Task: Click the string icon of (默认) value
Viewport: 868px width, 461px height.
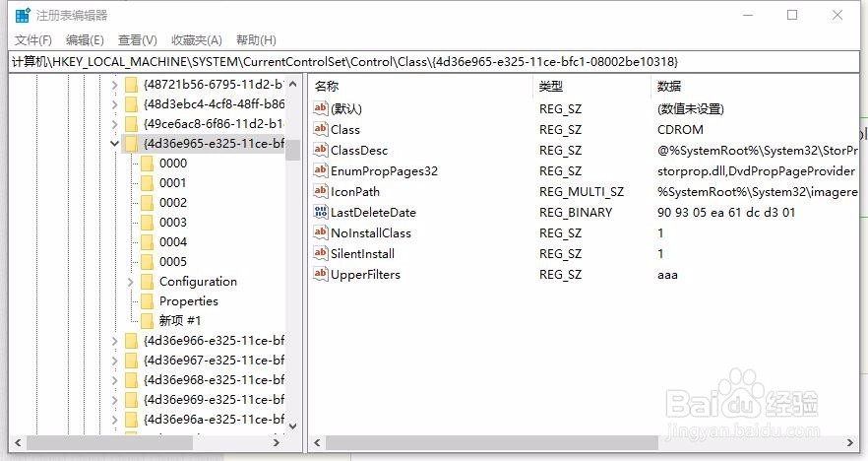Action: 321,108
